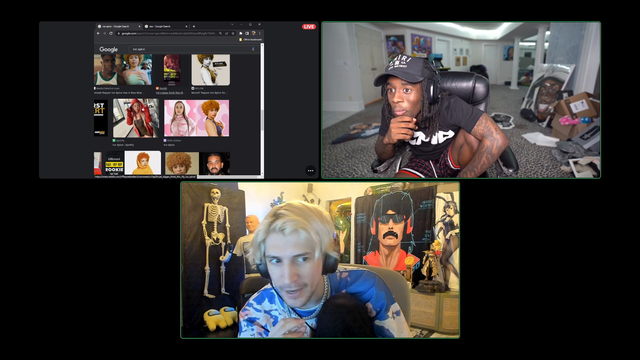Switch to the first Google Search tab
This screenshot has height=360, width=640.
tap(119, 27)
